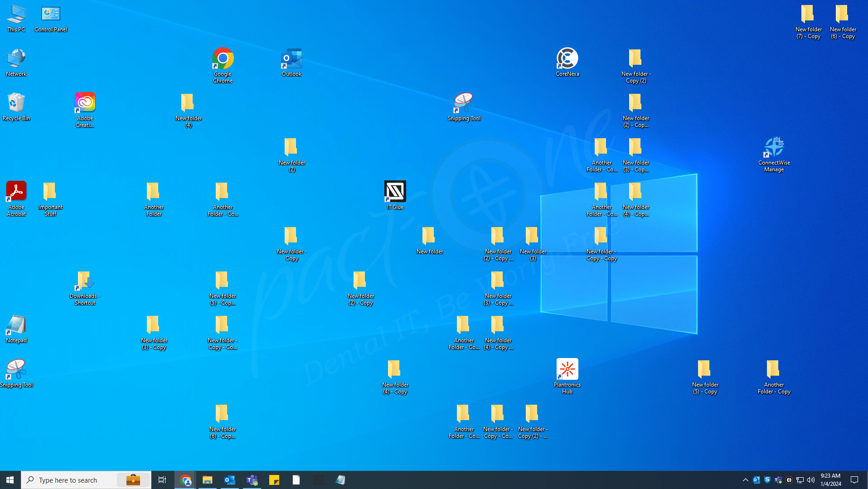Open the Snipping Tool shortcut
Screen dimensions: 868x489
click(17, 368)
